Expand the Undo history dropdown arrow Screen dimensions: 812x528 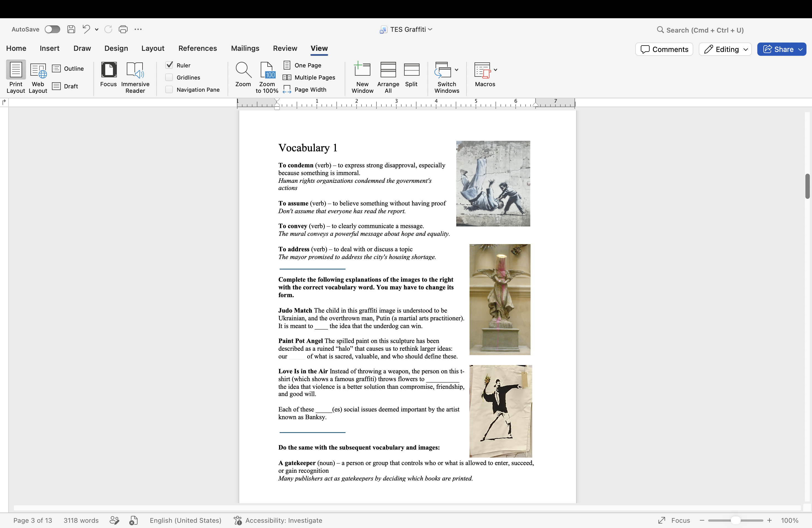click(97, 30)
